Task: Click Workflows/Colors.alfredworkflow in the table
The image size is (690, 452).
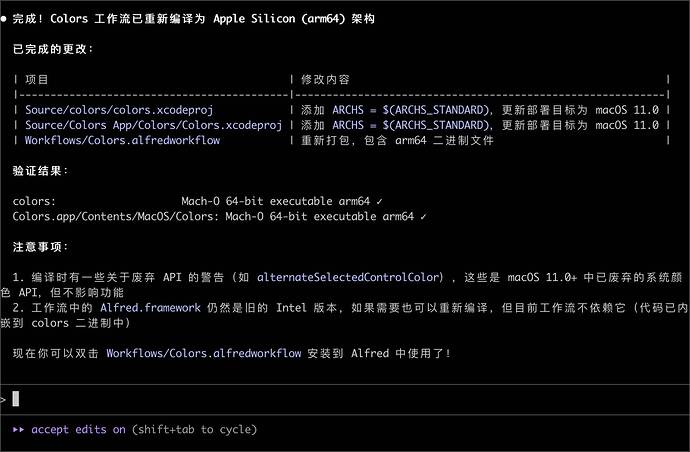Action: 122,140
